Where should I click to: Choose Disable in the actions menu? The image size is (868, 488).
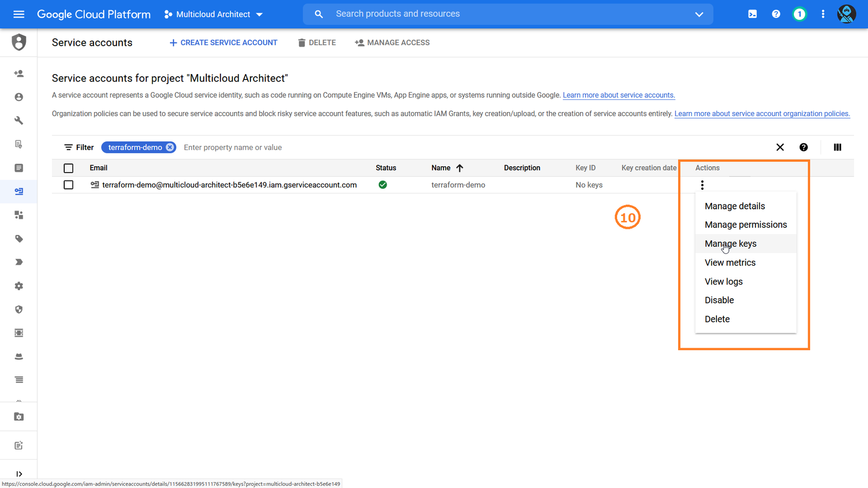pos(746,300)
